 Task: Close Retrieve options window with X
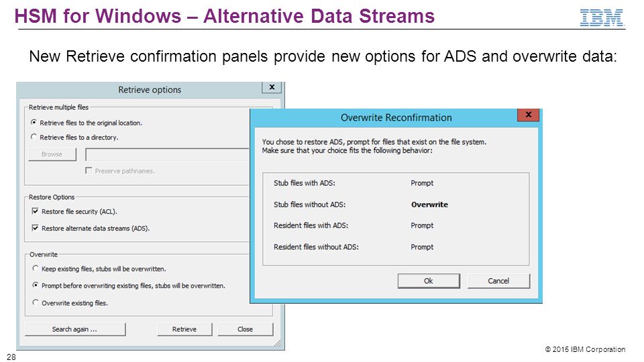(272, 87)
